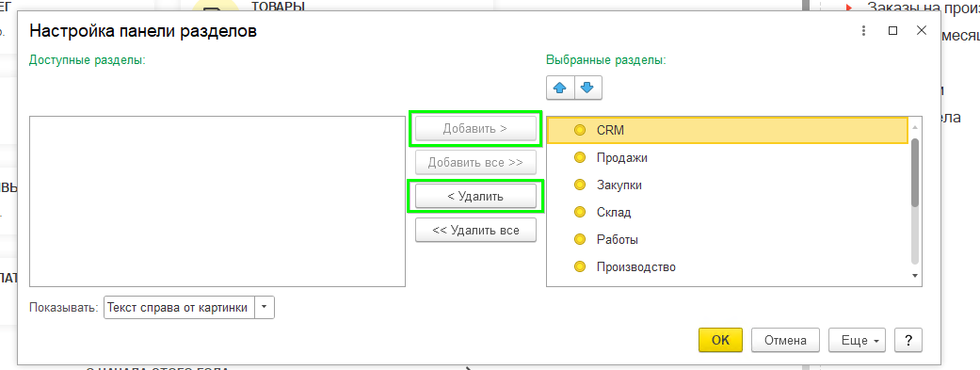The height and width of the screenshot is (370, 980).
Task: Click the Текст справа от картинки field
Action: coord(180,308)
